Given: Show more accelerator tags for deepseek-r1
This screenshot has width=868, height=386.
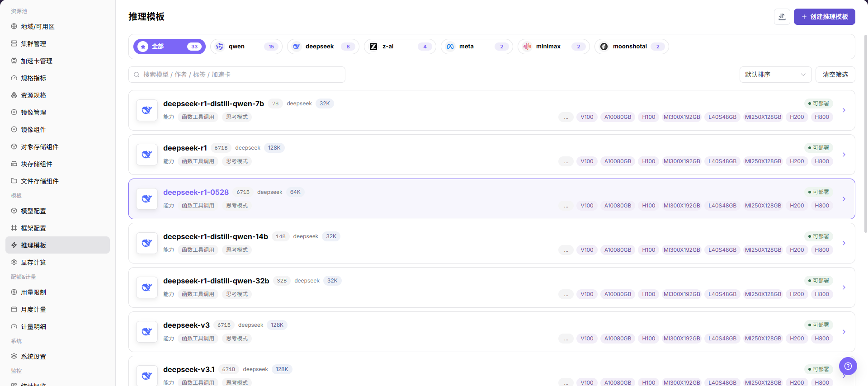Looking at the screenshot, I should point(566,161).
